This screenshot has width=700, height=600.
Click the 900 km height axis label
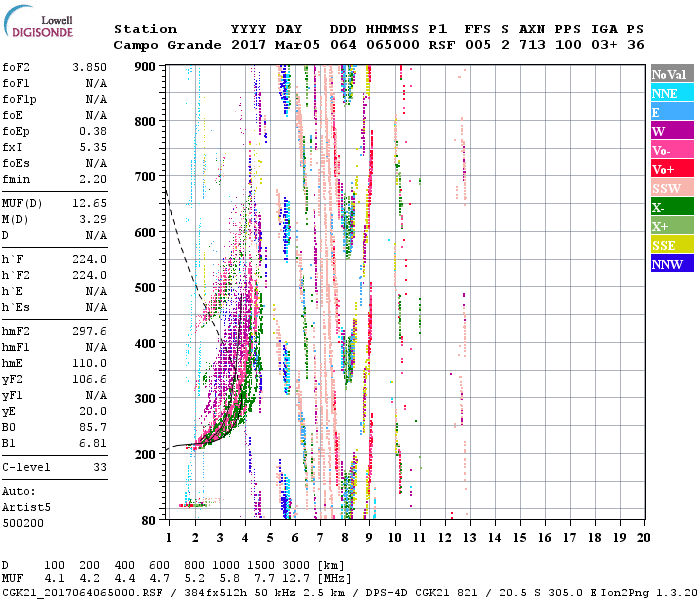coord(146,67)
